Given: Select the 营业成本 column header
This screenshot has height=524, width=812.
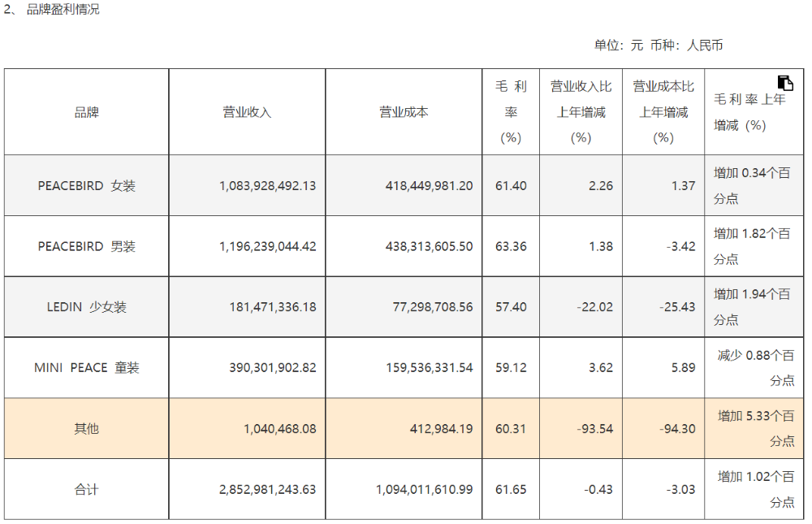Looking at the screenshot, I should click(404, 112).
